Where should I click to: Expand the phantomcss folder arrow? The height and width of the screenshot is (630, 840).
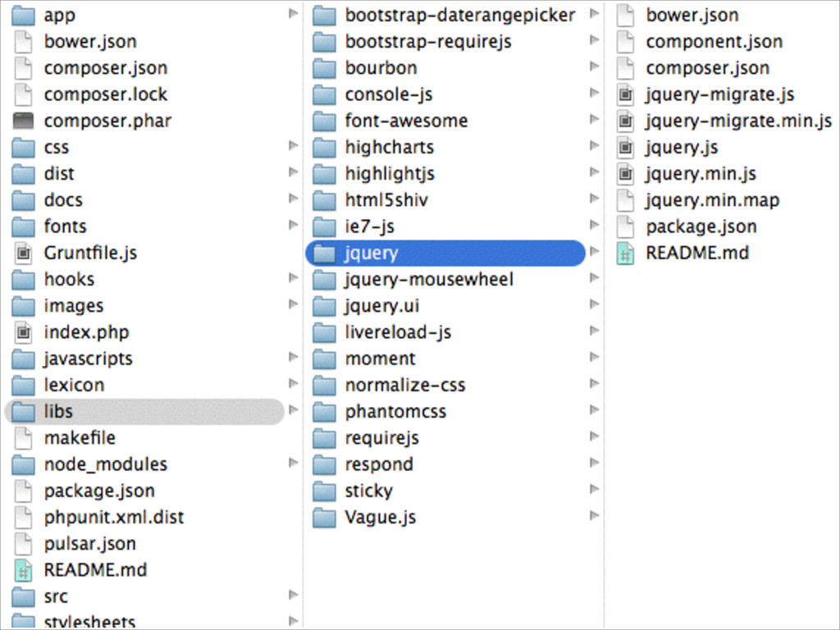tap(594, 410)
